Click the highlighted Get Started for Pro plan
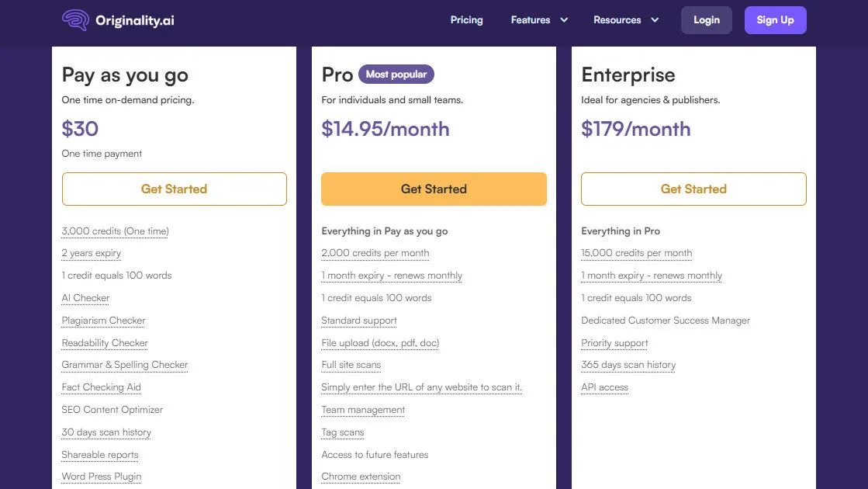This screenshot has width=868, height=489. 434,189
